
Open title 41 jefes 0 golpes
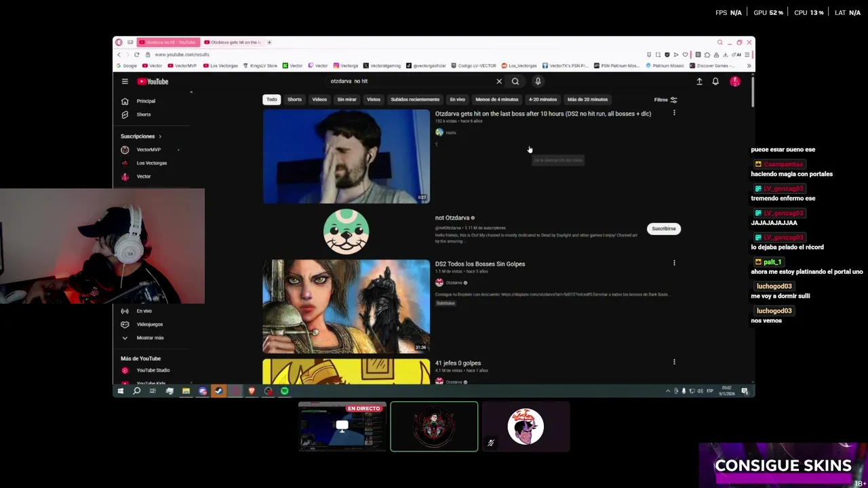click(458, 363)
